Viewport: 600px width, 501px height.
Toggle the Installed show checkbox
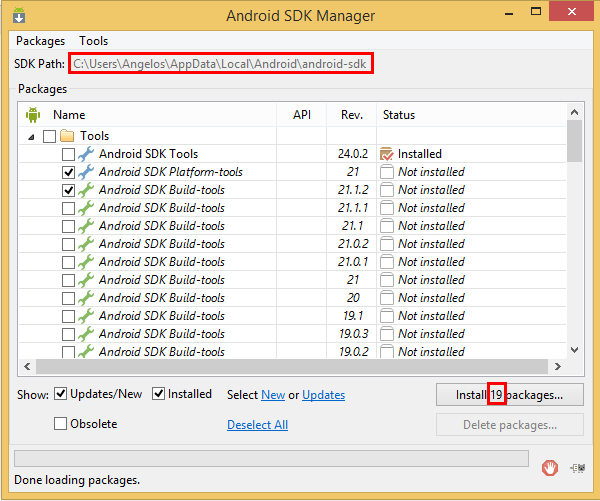158,393
